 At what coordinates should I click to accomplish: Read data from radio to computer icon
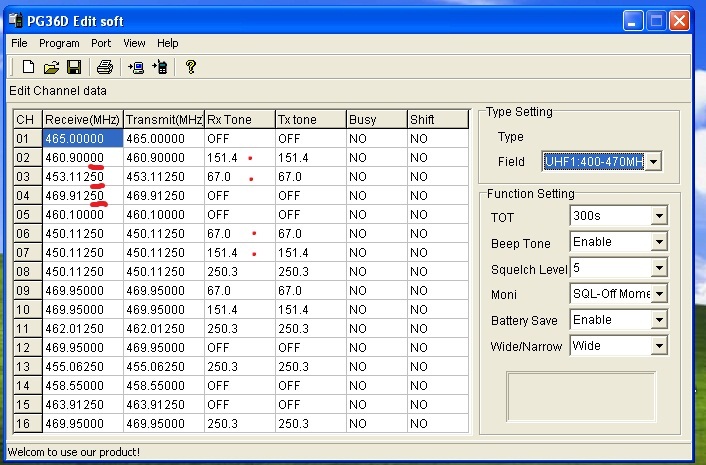(x=136, y=67)
